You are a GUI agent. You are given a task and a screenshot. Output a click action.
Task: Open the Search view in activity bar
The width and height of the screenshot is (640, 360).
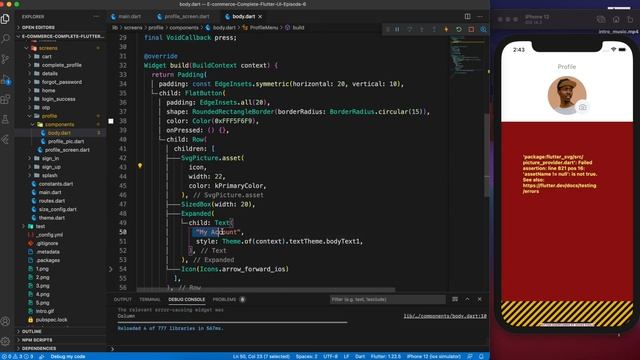[5, 39]
